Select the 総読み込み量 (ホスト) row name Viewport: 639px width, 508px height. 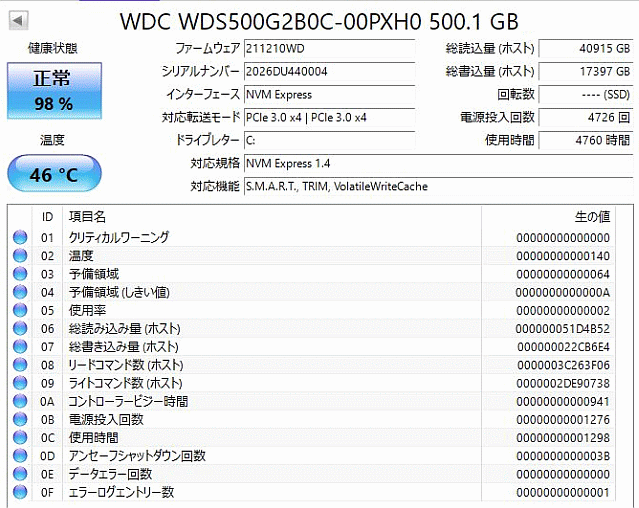124,328
